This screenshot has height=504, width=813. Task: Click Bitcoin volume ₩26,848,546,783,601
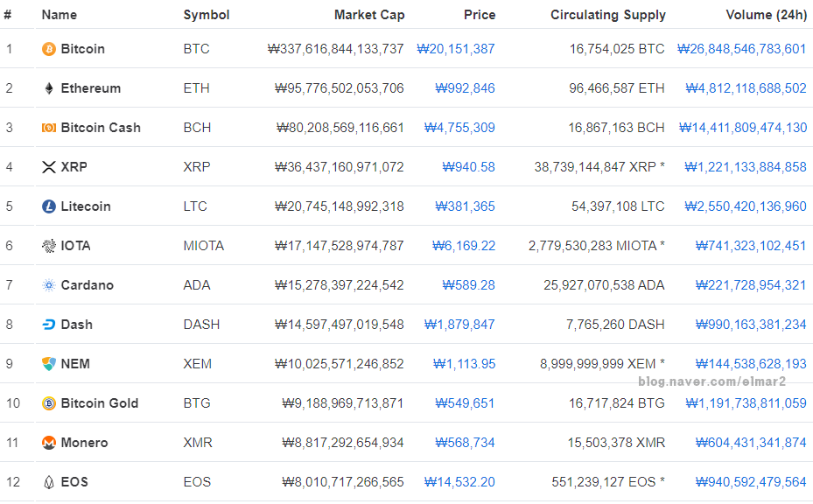(742, 49)
